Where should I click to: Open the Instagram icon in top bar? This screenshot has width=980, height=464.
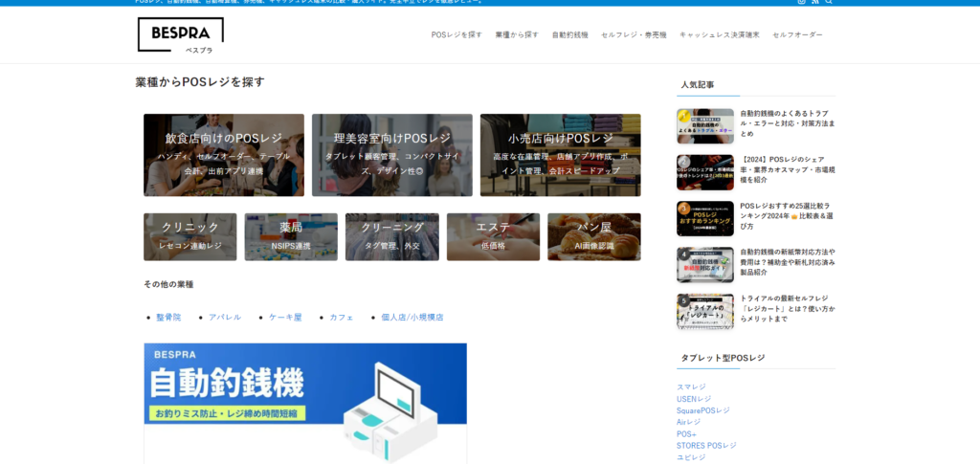pos(801,2)
